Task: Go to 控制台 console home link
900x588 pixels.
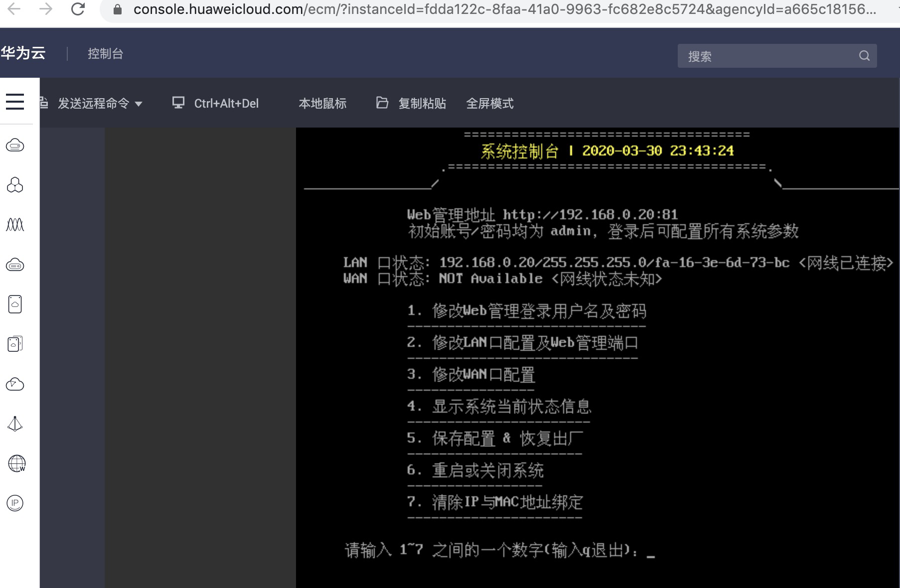Action: click(105, 54)
